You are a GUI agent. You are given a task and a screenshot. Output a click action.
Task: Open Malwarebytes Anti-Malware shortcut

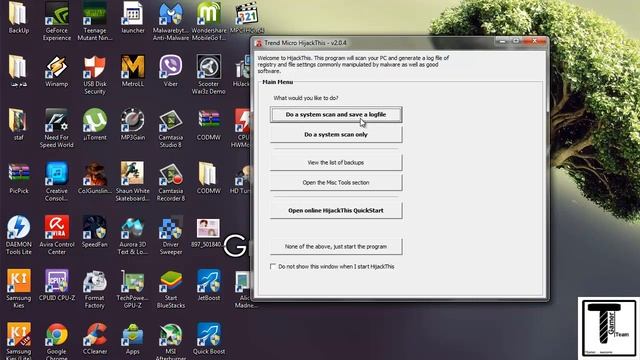pos(171,21)
